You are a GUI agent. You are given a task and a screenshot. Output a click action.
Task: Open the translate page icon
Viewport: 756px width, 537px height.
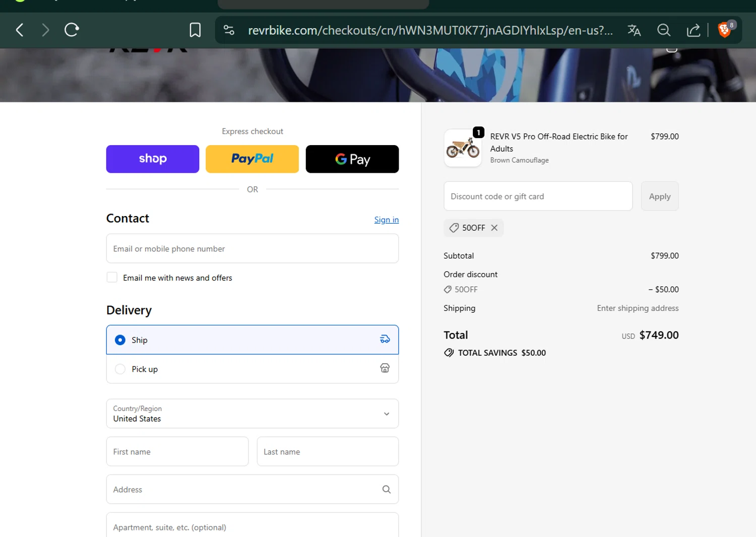click(x=634, y=30)
